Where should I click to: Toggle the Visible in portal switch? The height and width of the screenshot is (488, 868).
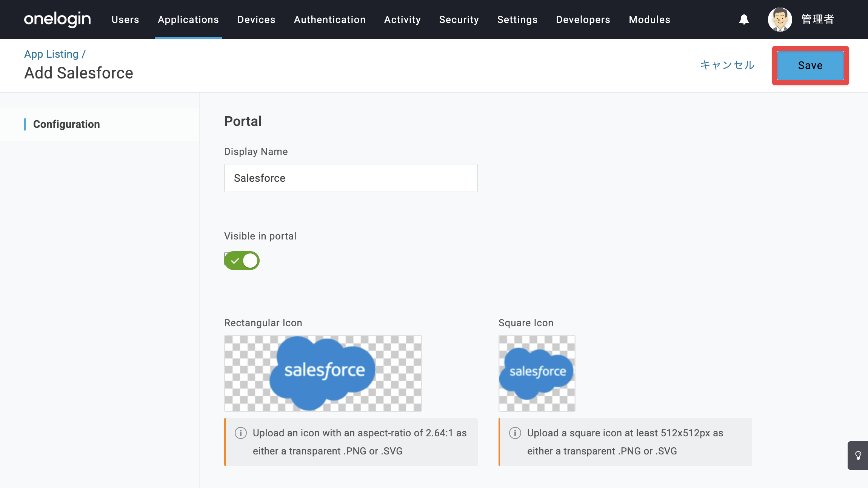point(242,261)
